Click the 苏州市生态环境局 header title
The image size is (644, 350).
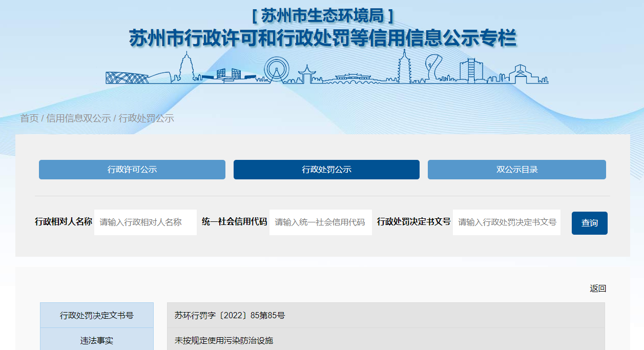point(323,16)
